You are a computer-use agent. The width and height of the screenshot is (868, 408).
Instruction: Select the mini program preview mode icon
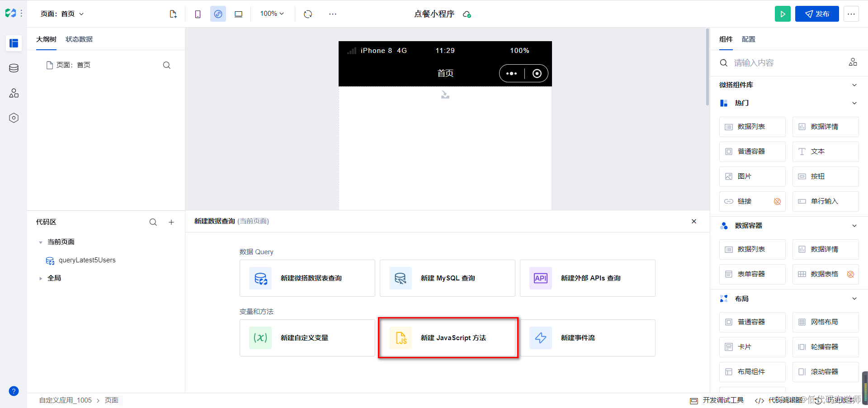(x=218, y=14)
